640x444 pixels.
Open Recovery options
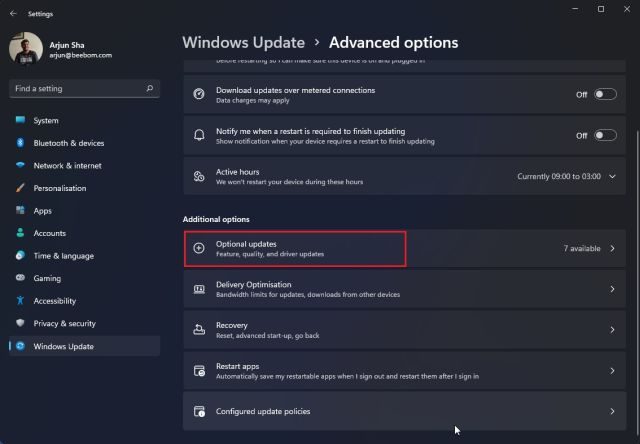tap(404, 330)
